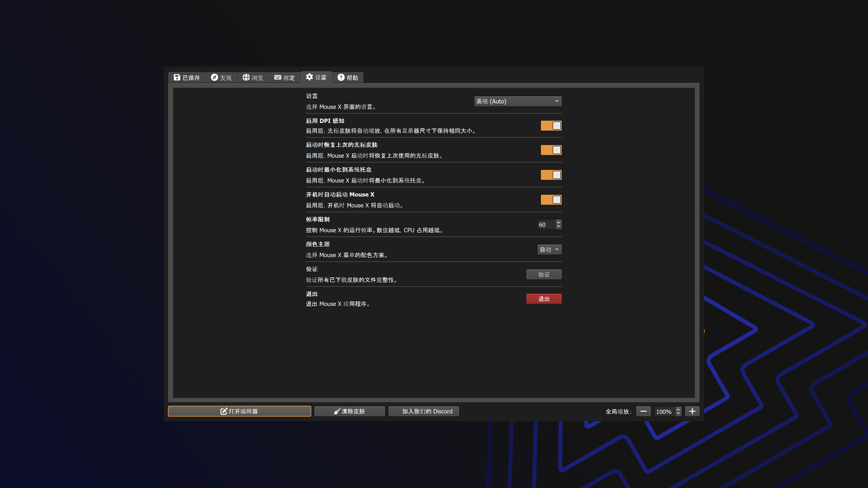
Task: Click the text 验证所有已下载皮肤的文件完整性。
Action: coord(353,280)
